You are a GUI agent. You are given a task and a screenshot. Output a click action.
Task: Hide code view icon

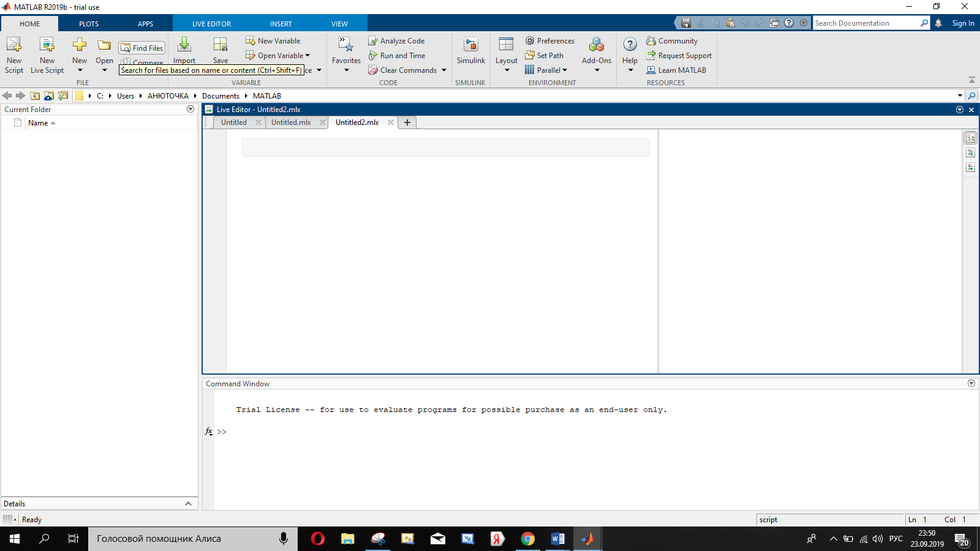pyautogui.click(x=970, y=167)
